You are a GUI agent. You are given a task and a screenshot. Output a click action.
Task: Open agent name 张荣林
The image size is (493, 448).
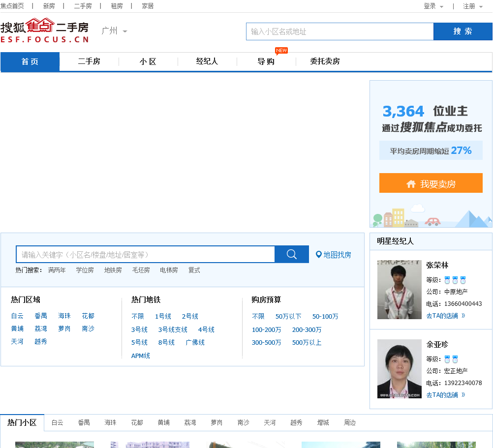437,265
